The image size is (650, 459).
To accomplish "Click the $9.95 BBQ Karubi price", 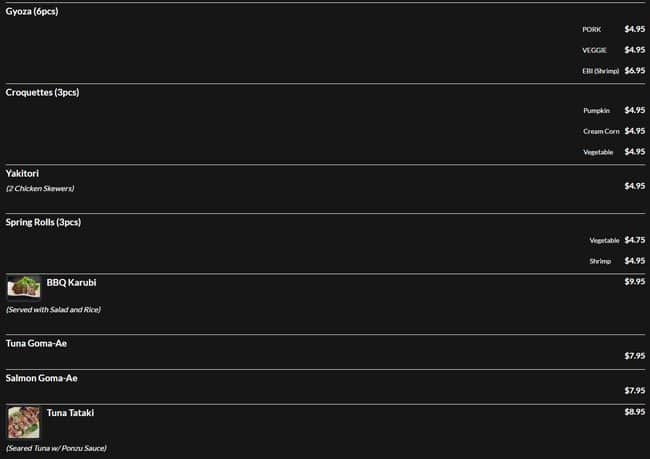I will [x=634, y=282].
